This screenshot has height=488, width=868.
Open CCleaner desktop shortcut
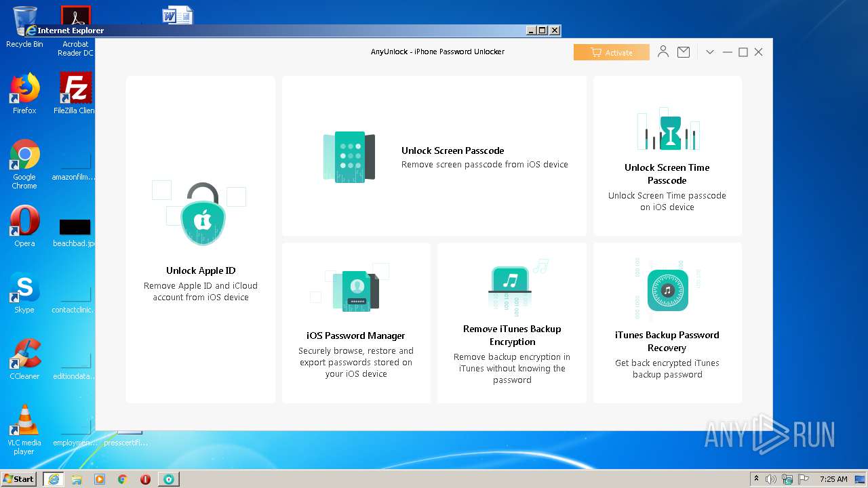[24, 359]
